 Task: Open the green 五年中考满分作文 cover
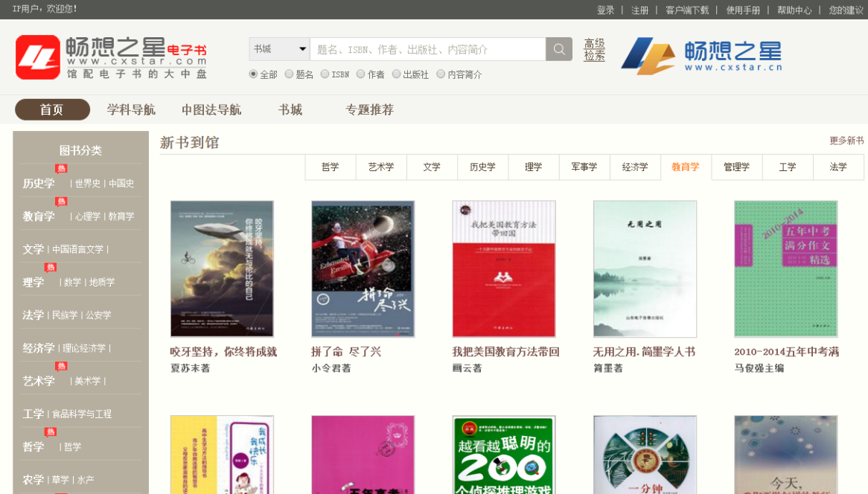(x=785, y=269)
